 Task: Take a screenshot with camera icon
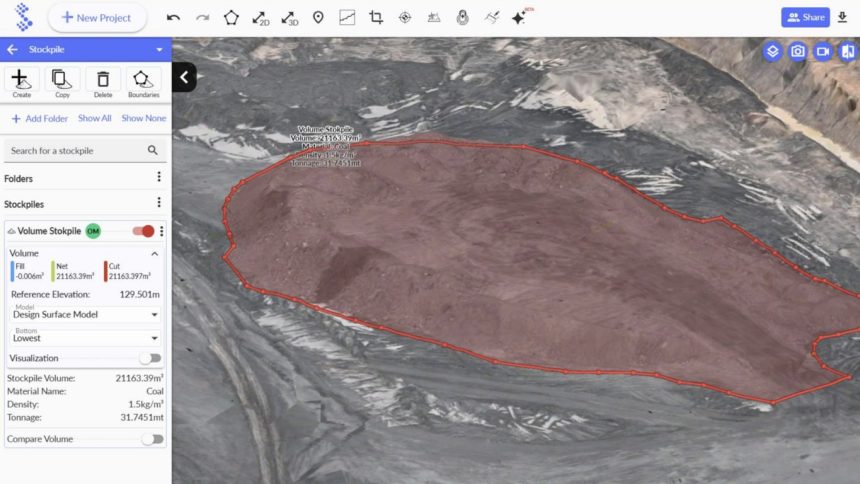pyautogui.click(x=797, y=51)
